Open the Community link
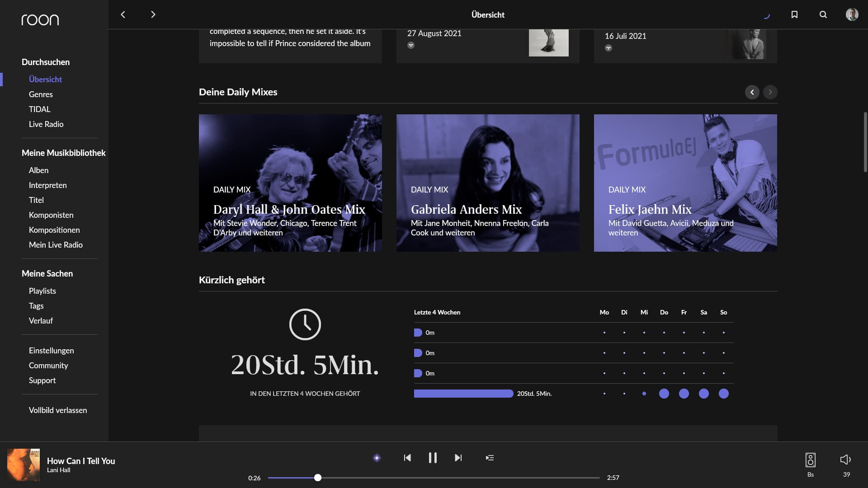Screen dimensions: 868x488 tap(48, 366)
